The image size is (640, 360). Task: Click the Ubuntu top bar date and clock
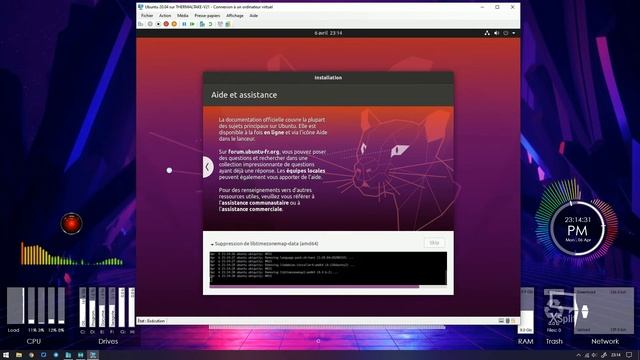(328, 33)
